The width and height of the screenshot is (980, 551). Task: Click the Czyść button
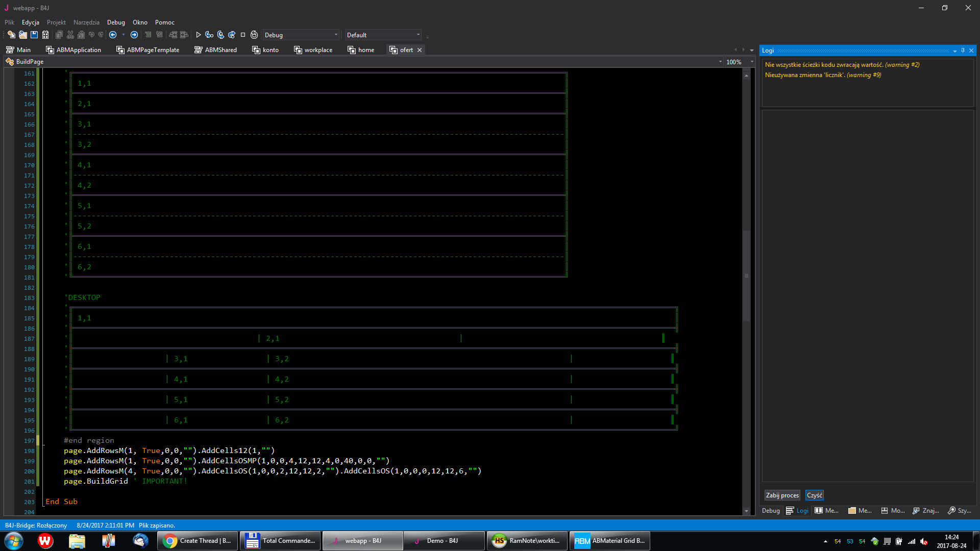[x=814, y=495]
